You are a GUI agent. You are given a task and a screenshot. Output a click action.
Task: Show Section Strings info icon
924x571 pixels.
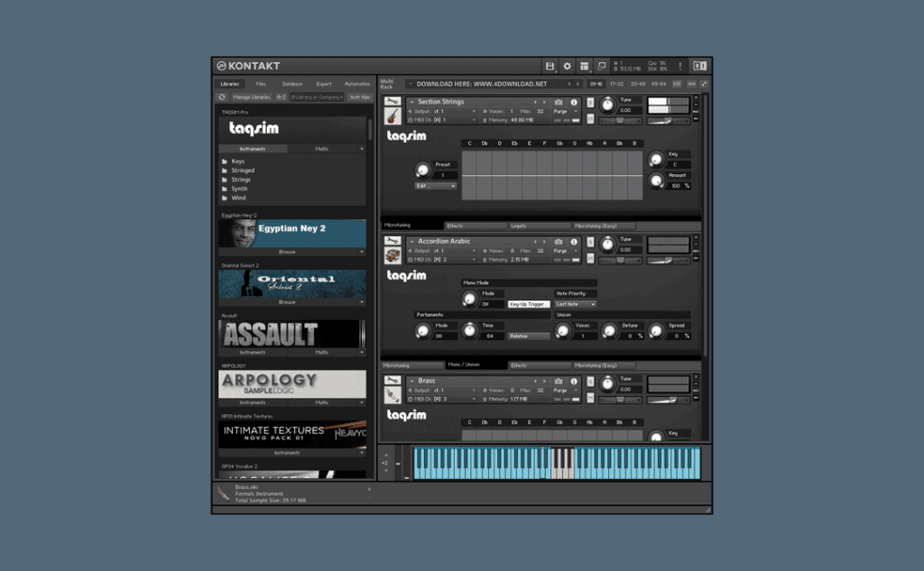click(574, 102)
